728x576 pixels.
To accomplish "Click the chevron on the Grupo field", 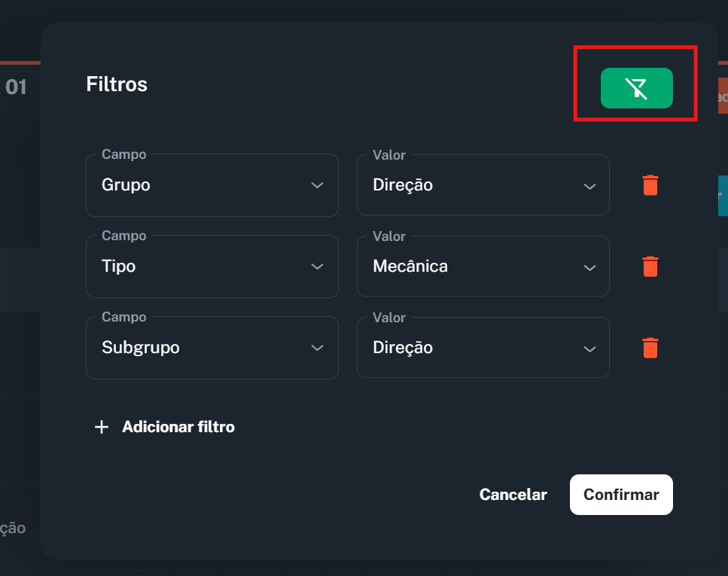I will click(x=318, y=185).
